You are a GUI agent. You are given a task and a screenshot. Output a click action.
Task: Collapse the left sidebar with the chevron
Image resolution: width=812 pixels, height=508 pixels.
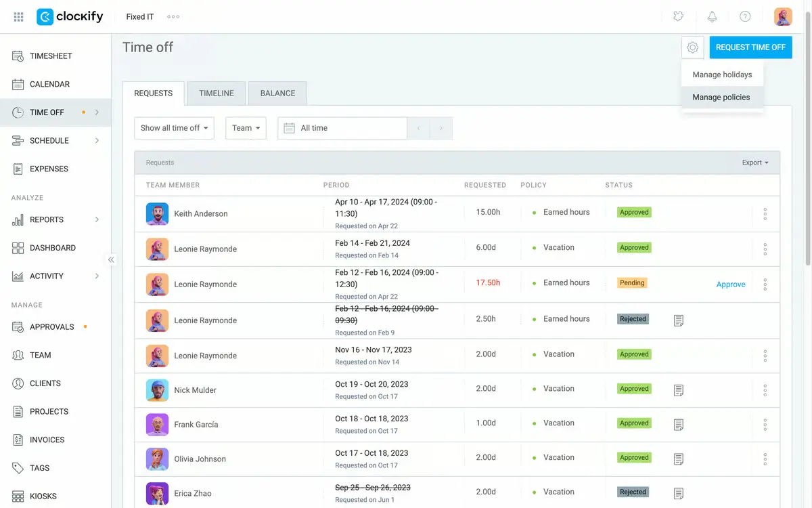[110, 259]
